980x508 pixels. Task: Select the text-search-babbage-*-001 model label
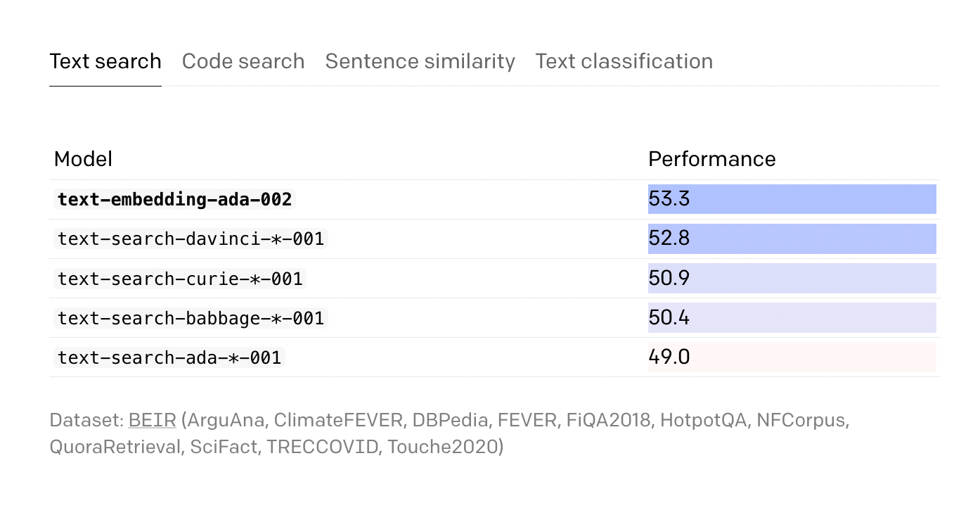coord(191,317)
